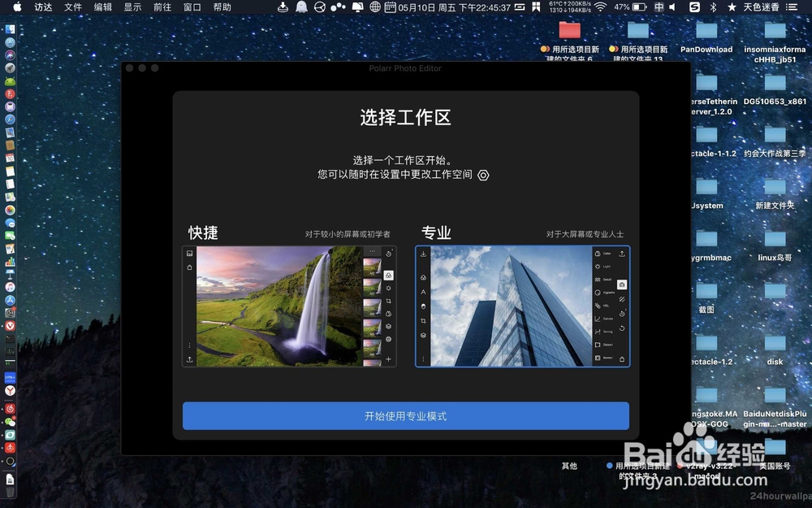The width and height of the screenshot is (812, 508).
Task: Open iTunes music icon in Dock
Action: [10, 287]
